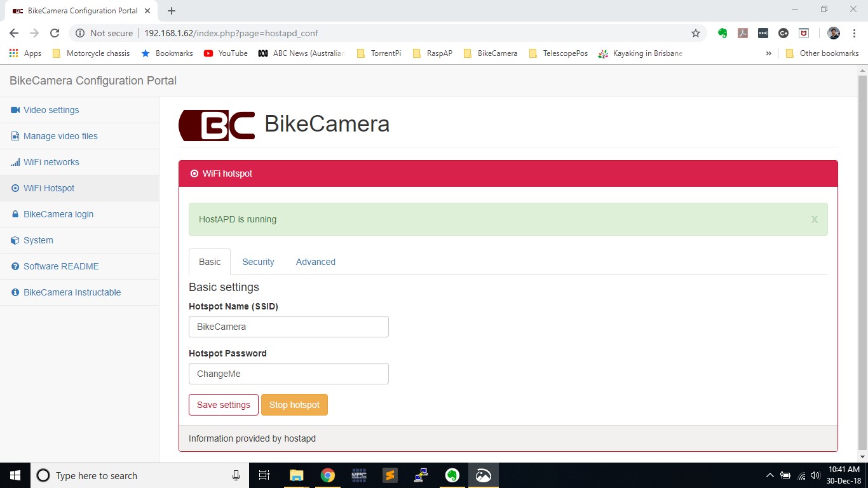The height and width of the screenshot is (488, 868).
Task: Open the Kayaking in Brisbane bookmark
Action: [641, 53]
